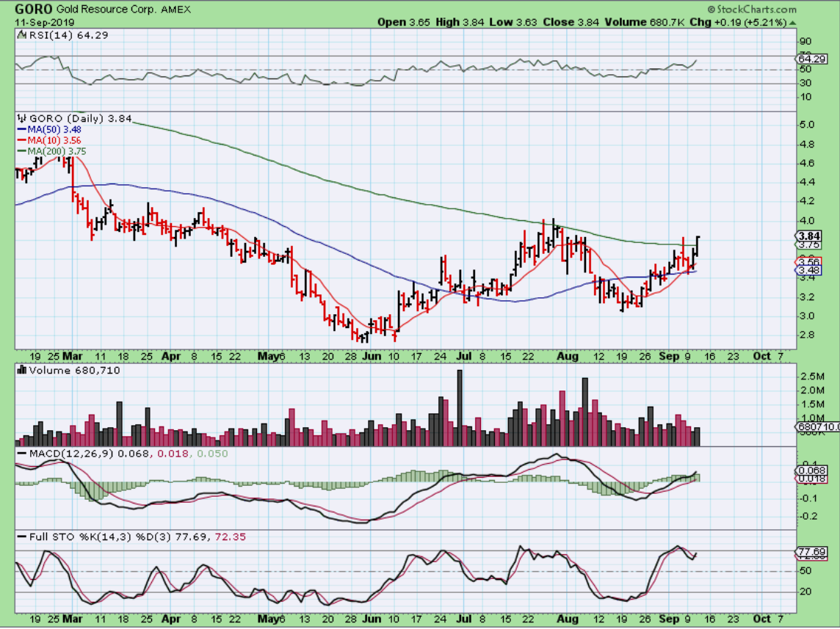Click the green 0.050 MACD histogram value
Image resolution: width=840 pixels, height=629 pixels.
212,454
